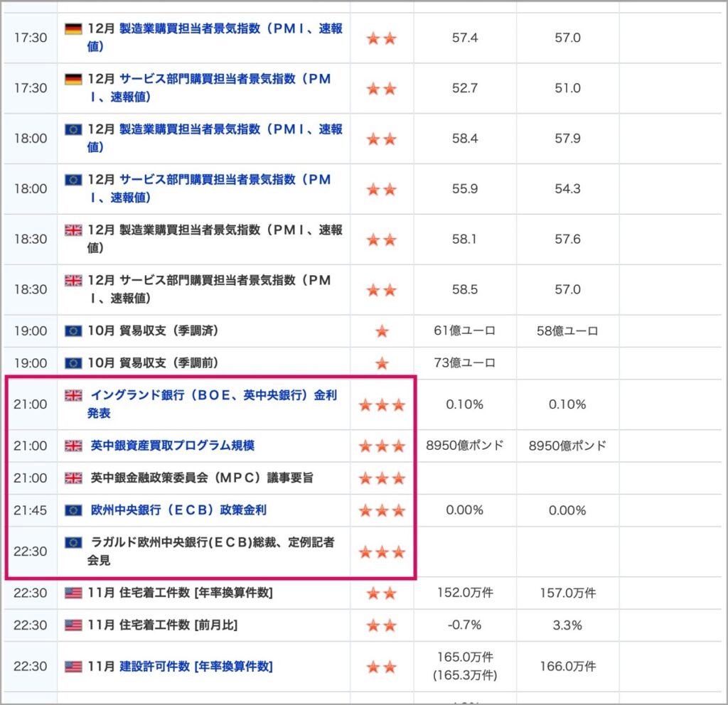Click US flag beside 住宅着工件数 [年率換算件数]
The image size is (728, 705).
73,593
